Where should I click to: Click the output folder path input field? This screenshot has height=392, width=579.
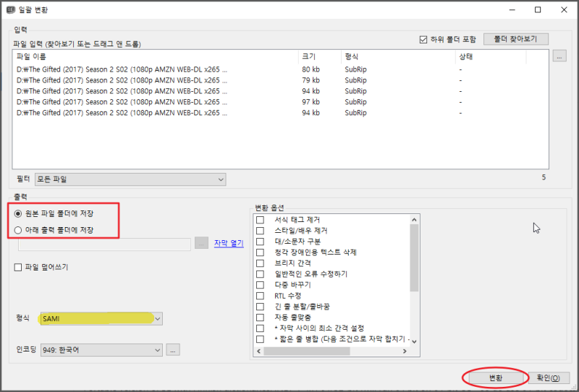tap(104, 244)
